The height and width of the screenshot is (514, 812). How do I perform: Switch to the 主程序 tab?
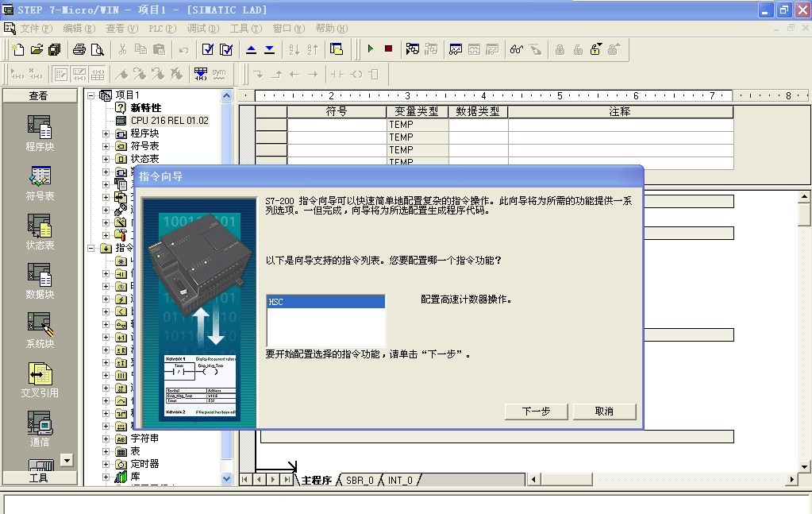pos(317,481)
